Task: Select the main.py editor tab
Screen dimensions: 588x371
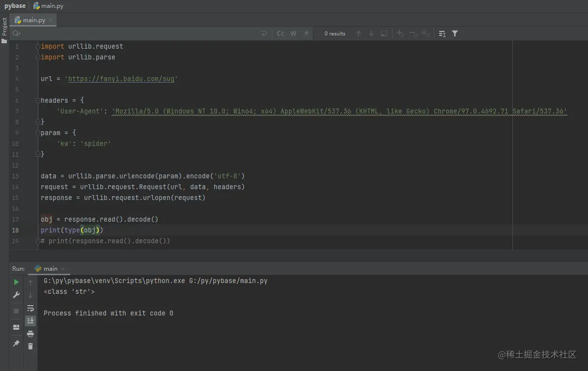Action: pyautogui.click(x=33, y=20)
